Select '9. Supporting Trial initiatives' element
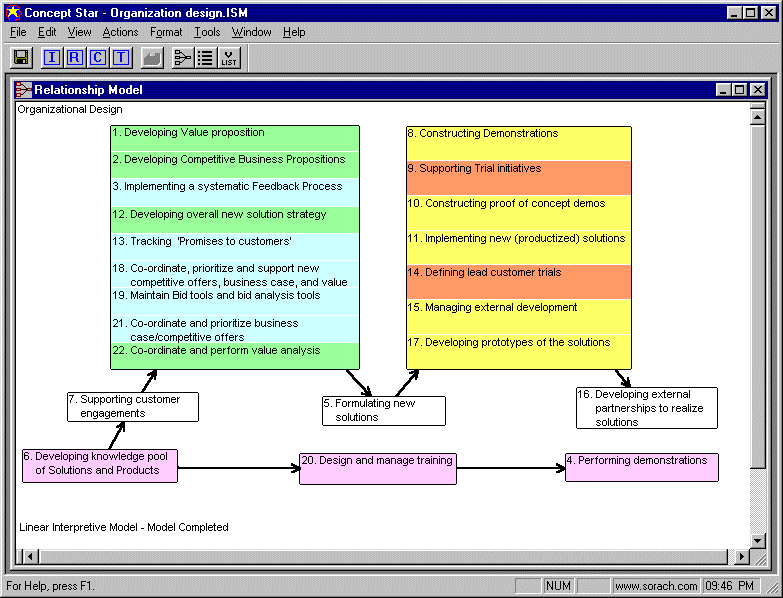The image size is (783, 598). point(519,178)
